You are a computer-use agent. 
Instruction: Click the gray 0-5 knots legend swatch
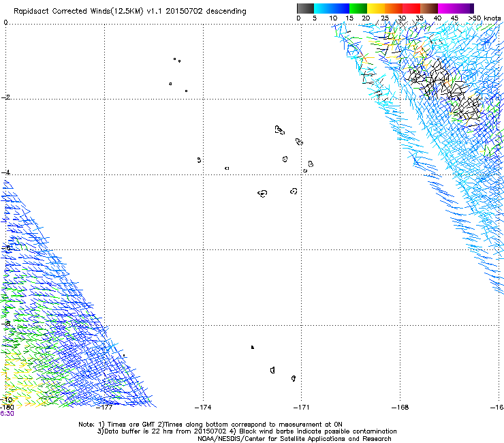[x=305, y=8]
